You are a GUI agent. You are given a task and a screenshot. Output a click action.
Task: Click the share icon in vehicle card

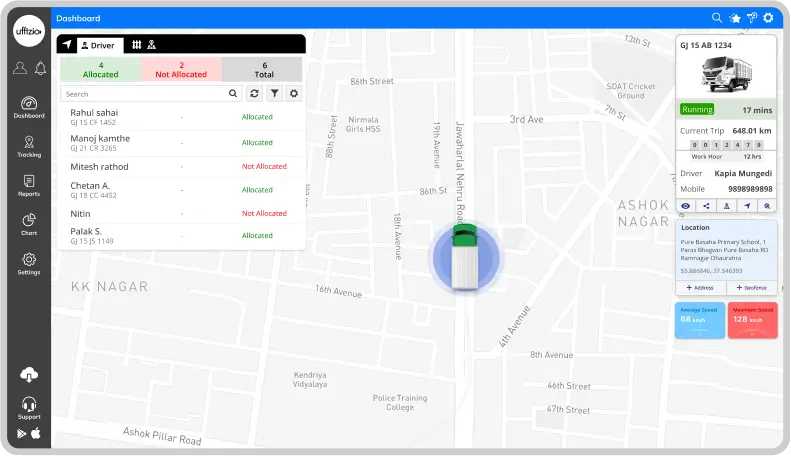[x=707, y=206]
